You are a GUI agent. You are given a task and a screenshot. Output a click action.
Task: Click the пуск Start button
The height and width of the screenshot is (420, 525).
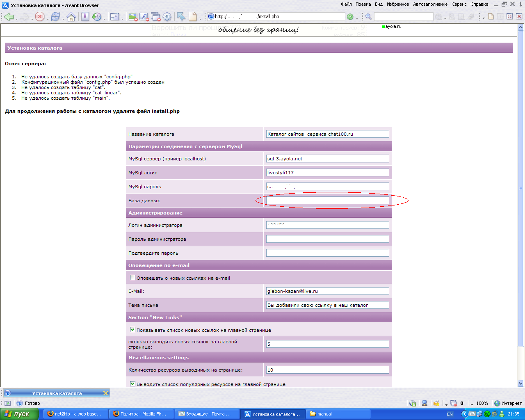tap(19, 414)
